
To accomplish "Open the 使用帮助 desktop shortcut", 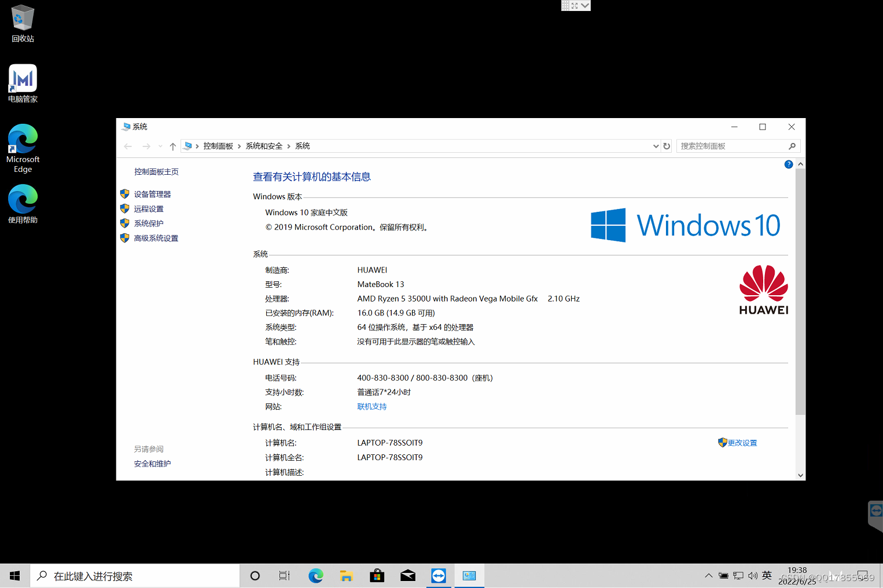I will pyautogui.click(x=23, y=204).
